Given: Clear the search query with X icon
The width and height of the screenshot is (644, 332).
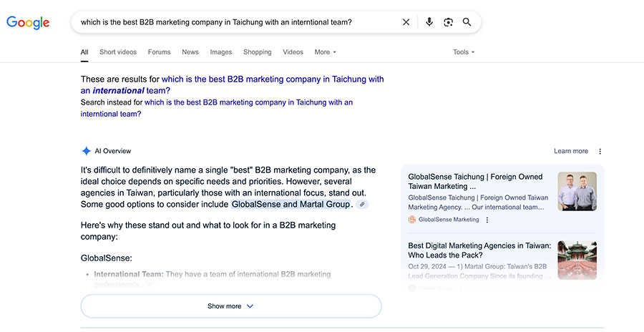Looking at the screenshot, I should click(406, 22).
